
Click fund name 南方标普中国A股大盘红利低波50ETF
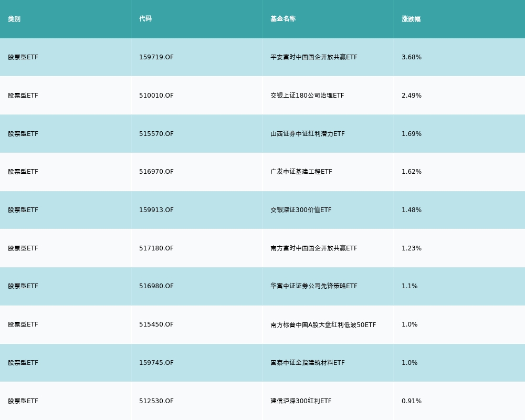323,324
